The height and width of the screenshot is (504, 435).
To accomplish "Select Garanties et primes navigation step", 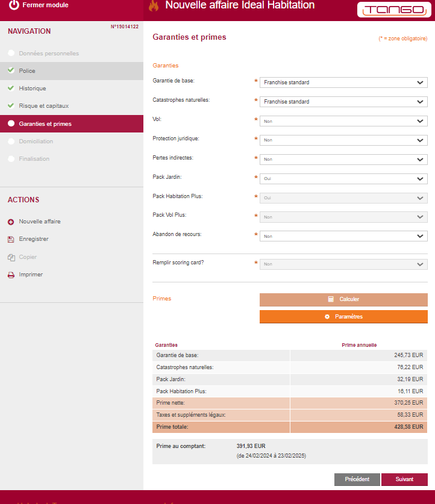I will pyautogui.click(x=71, y=124).
